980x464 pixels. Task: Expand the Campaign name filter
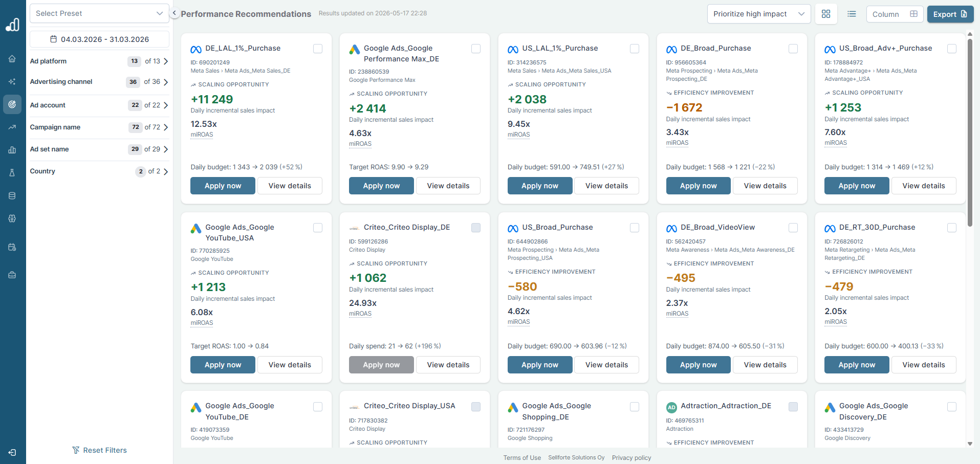click(x=99, y=127)
